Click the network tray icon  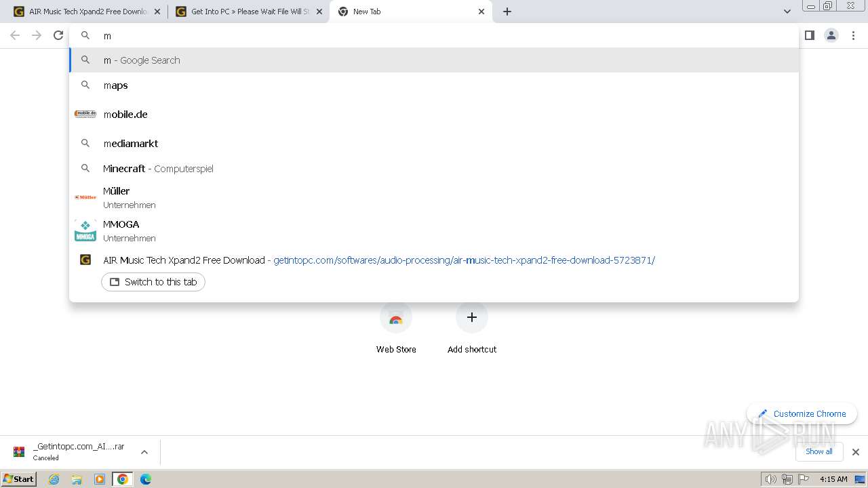point(787,479)
